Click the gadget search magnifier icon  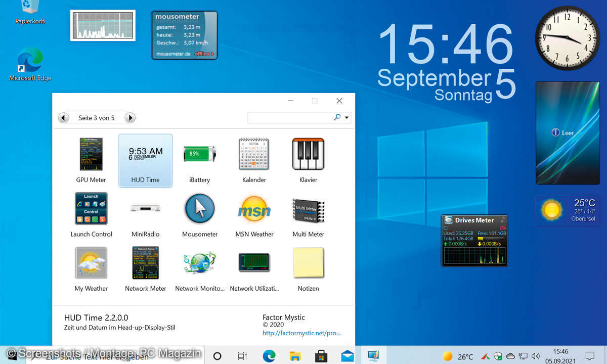[x=337, y=117]
